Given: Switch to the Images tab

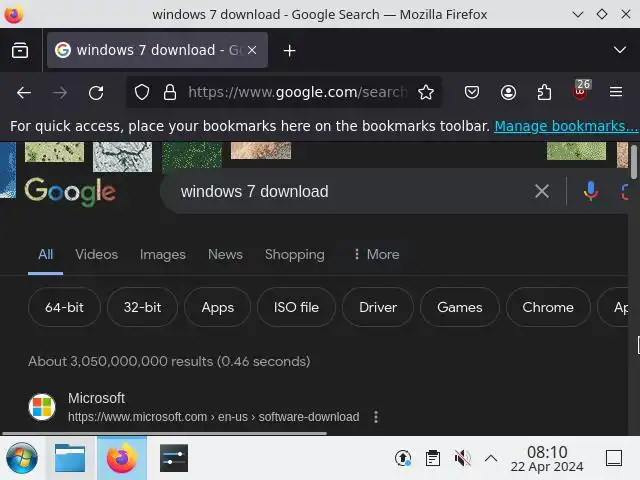Looking at the screenshot, I should pos(162,255).
